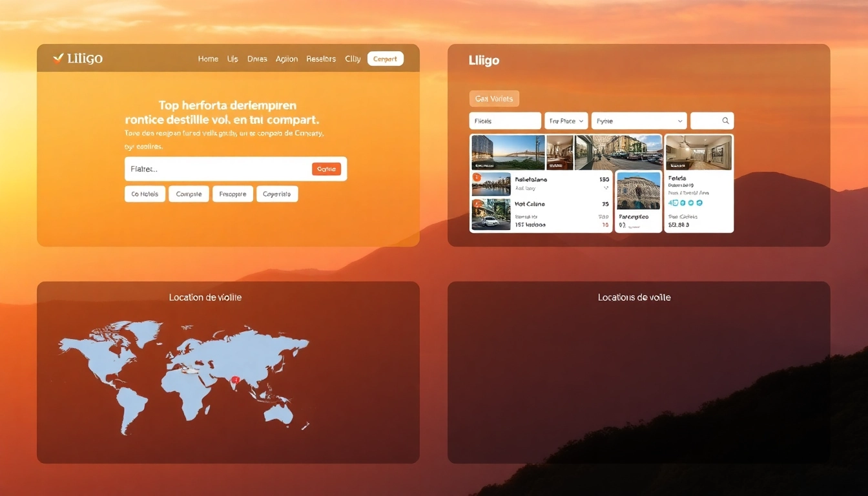Image resolution: width=868 pixels, height=496 pixels.
Task: Click the "Fariompileo" card title
Action: coord(634,217)
